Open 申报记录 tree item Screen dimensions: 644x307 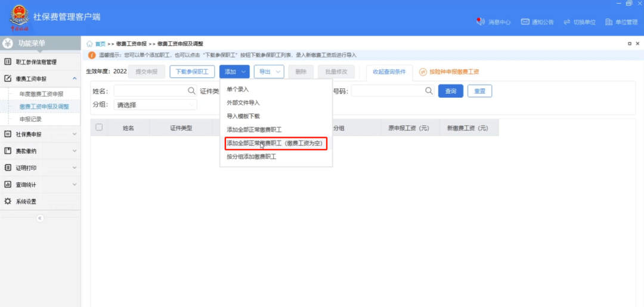pyautogui.click(x=31, y=119)
